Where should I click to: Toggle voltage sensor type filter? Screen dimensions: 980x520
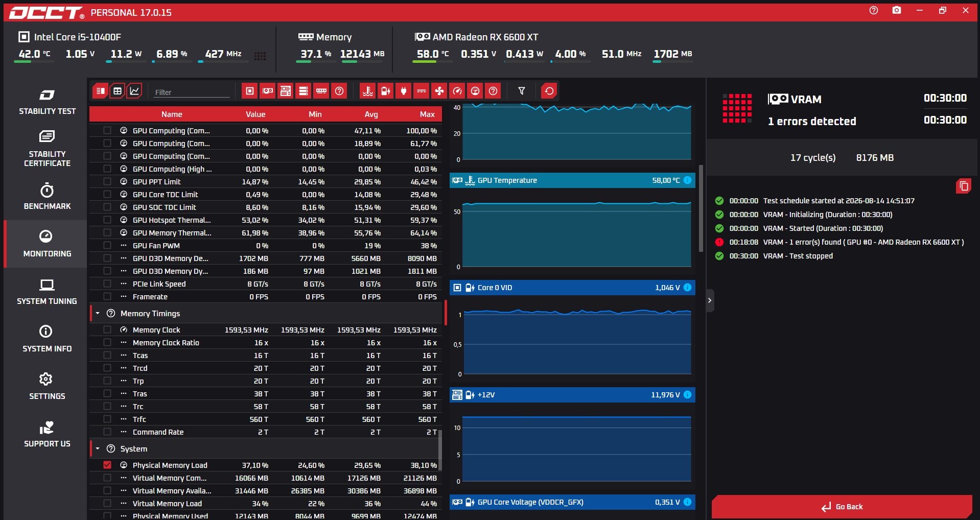click(x=386, y=91)
